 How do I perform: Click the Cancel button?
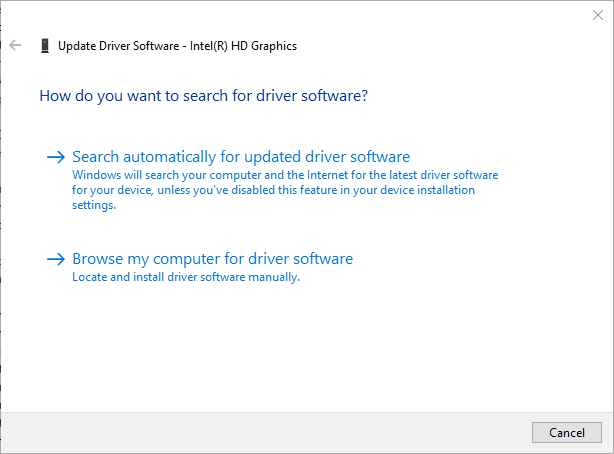click(x=567, y=432)
